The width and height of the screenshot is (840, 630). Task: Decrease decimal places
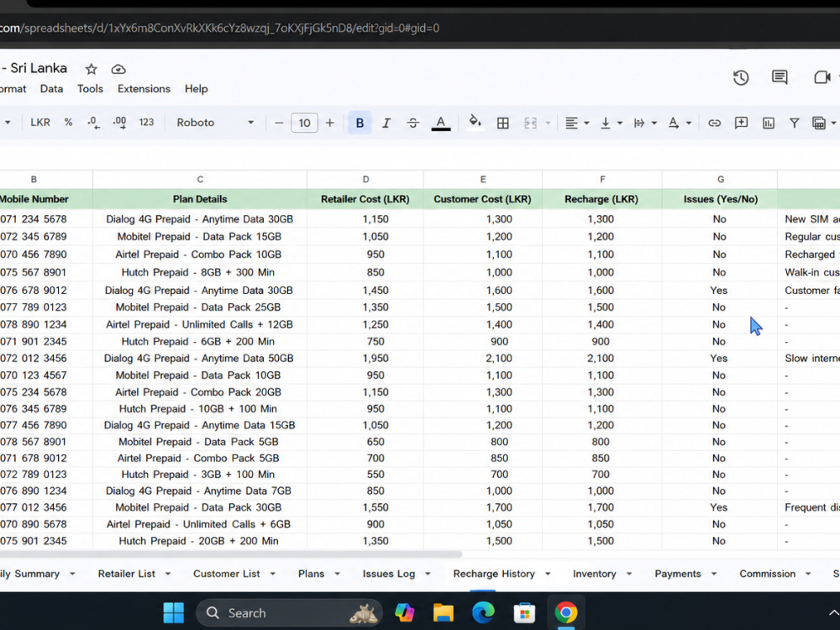(x=92, y=123)
